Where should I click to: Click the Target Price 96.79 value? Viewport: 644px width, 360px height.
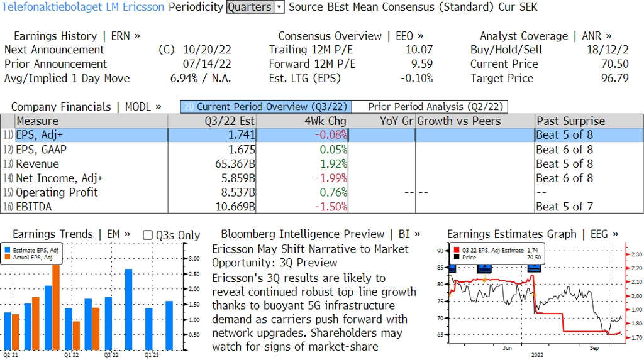tap(615, 79)
